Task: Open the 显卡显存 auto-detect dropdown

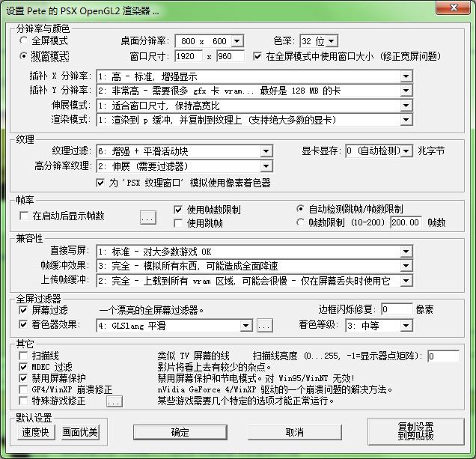Action: coord(379,151)
